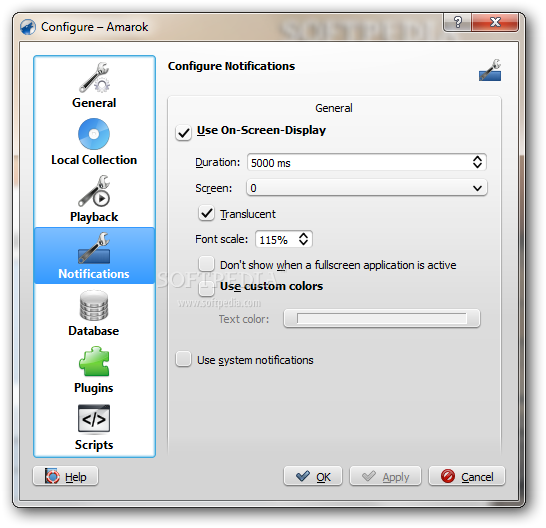
Task: Switch to Scripts label in sidebar
Action: pos(94,445)
